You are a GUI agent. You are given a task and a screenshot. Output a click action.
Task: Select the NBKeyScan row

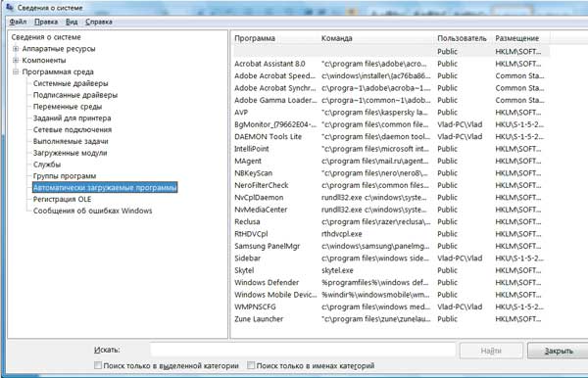click(x=391, y=173)
